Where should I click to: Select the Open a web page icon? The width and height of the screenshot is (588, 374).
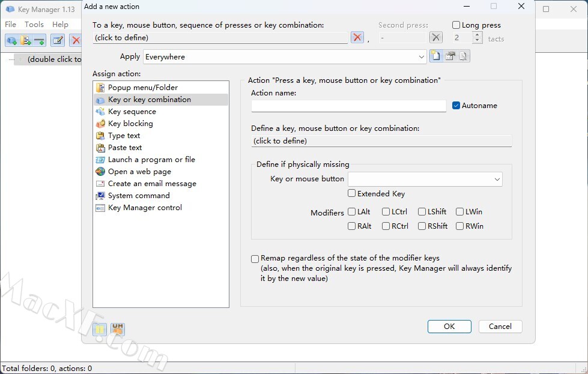100,172
